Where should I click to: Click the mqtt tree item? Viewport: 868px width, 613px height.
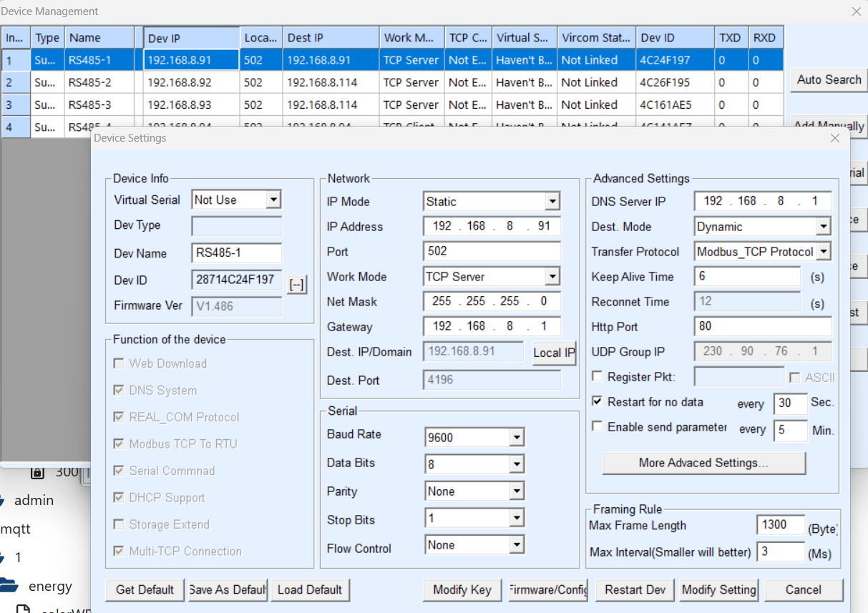coord(16,529)
